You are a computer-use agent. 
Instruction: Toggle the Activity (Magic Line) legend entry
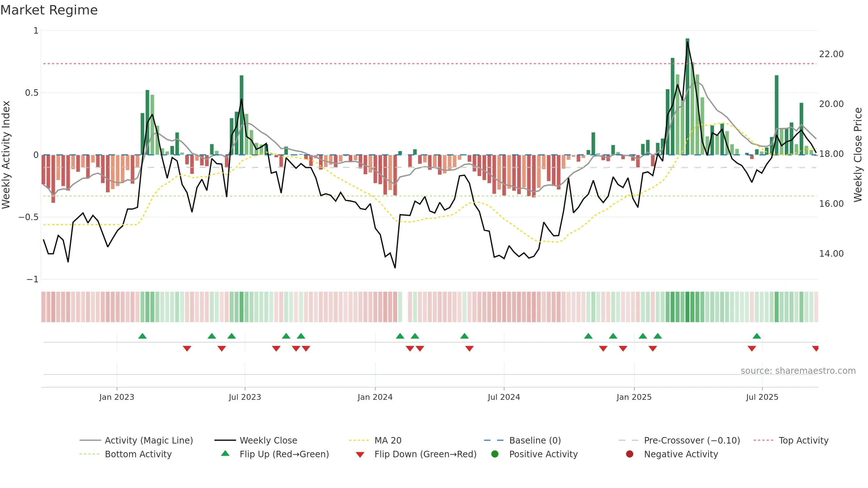click(136, 440)
